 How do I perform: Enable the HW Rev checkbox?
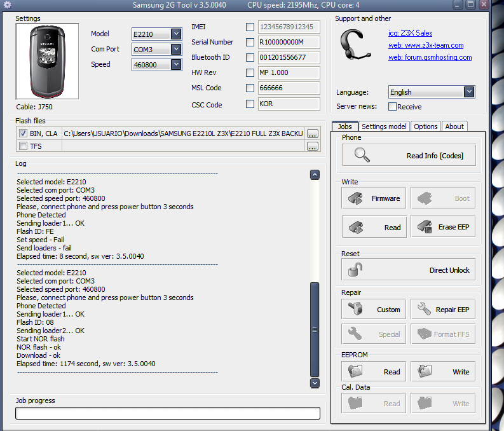[250, 72]
